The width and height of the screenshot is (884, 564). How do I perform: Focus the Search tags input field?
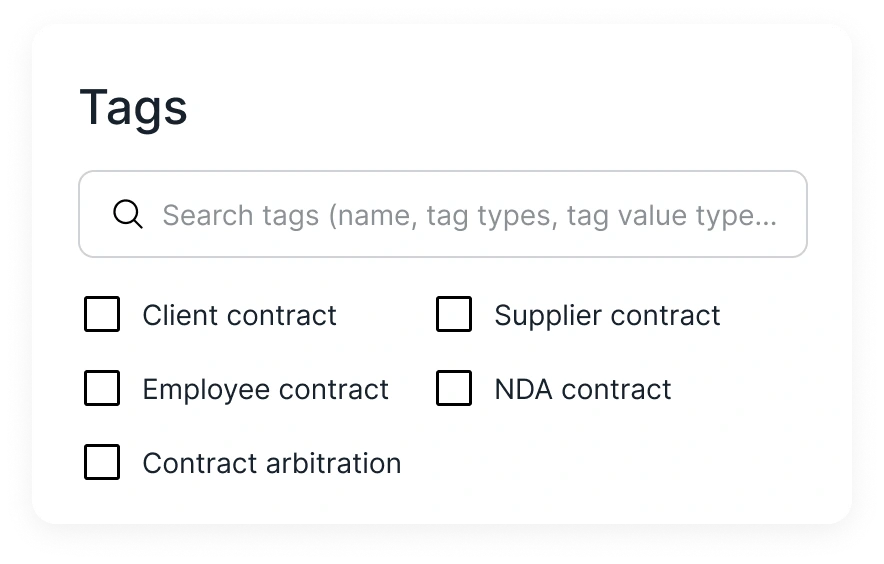[x=443, y=214]
